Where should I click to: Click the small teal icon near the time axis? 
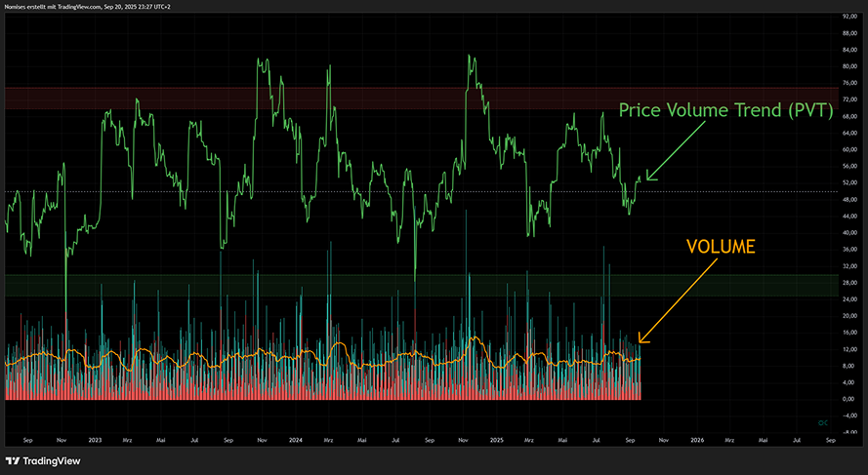pyautogui.click(x=823, y=422)
